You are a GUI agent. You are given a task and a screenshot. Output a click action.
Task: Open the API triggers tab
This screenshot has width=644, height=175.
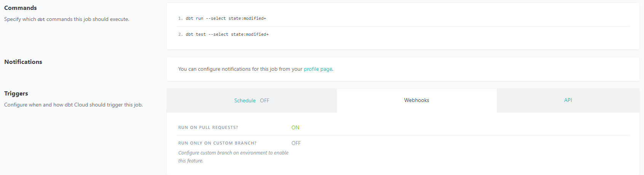568,100
